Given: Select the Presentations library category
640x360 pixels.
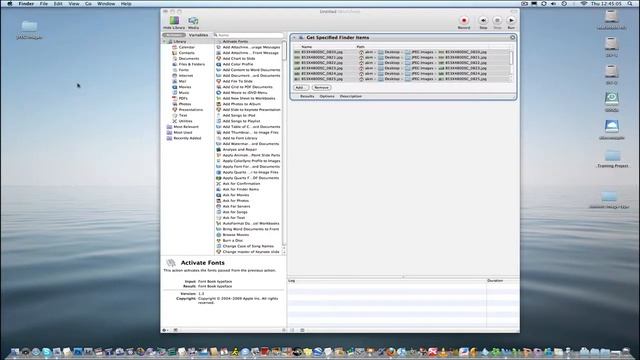Looking at the screenshot, I should 190,110.
